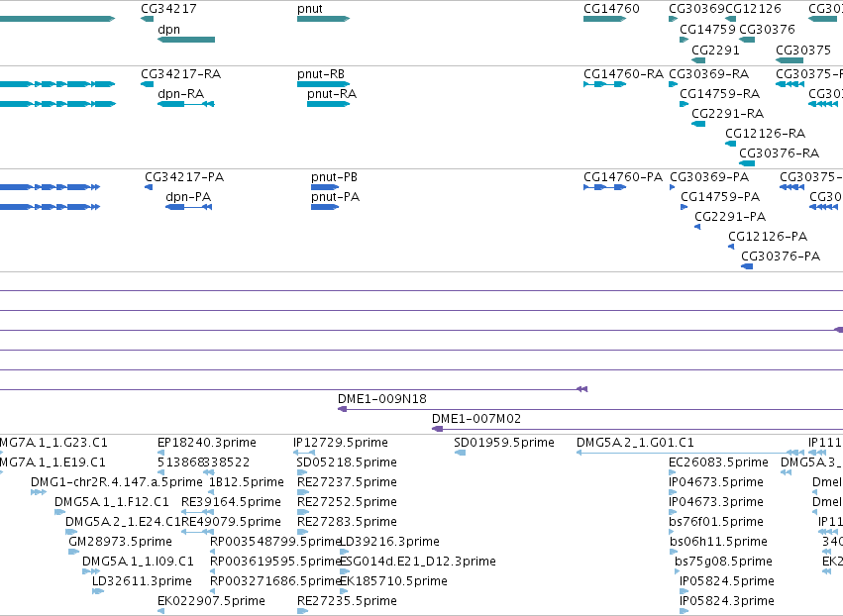This screenshot has height=616, width=843.
Task: Open the IP04673.3prime EST label
Action: coord(716,502)
